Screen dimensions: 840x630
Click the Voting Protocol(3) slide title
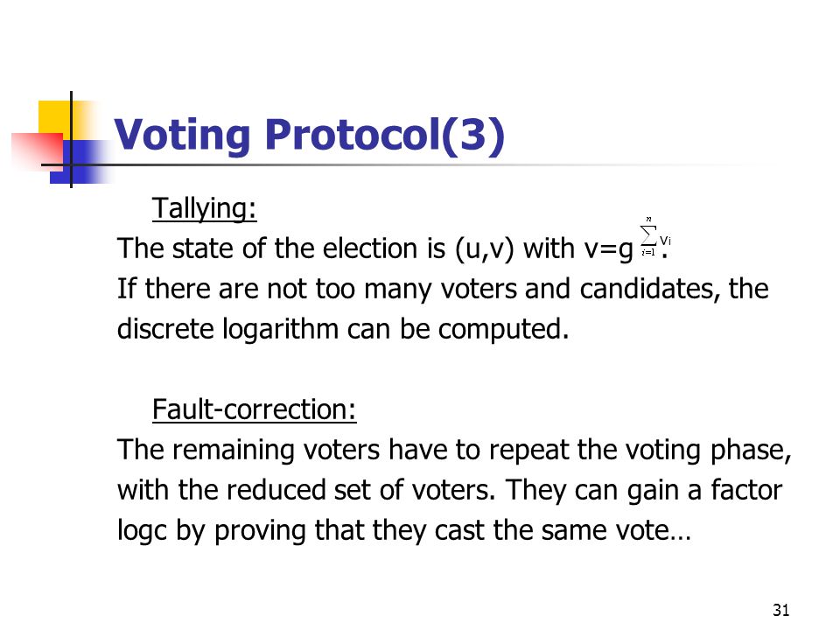point(309,135)
